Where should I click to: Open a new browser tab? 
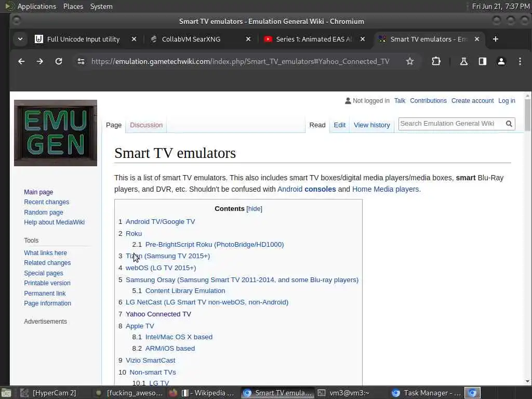(x=495, y=39)
